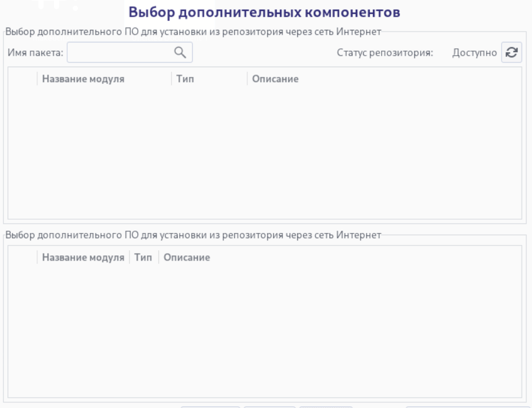Click the Выбор дополнительных компонентов heading
Viewport: 532px width, 408px height.
pyautogui.click(x=264, y=12)
